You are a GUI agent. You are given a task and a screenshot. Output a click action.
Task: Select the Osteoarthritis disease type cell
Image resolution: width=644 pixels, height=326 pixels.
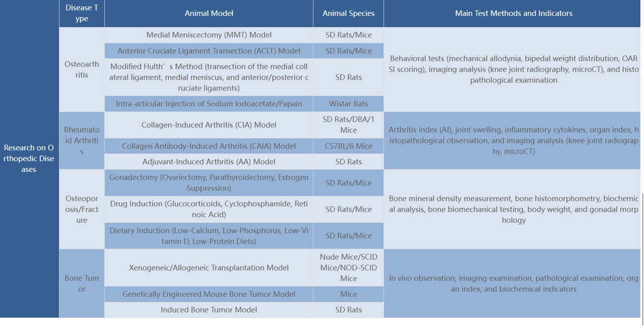pyautogui.click(x=82, y=69)
